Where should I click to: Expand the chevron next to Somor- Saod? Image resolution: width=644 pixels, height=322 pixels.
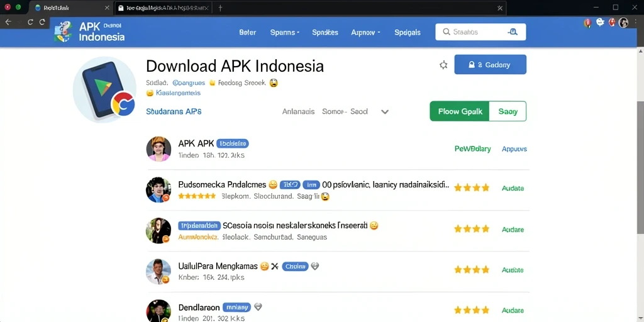point(384,112)
